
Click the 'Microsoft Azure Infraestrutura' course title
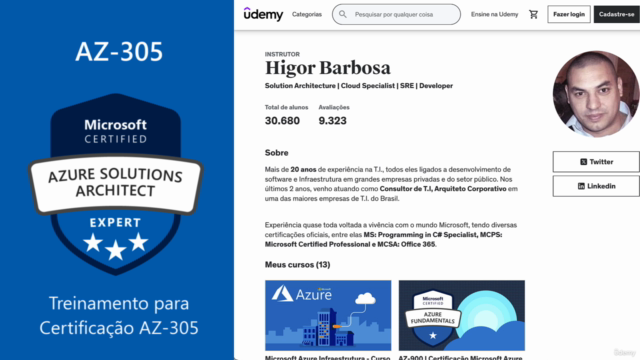tap(327, 358)
